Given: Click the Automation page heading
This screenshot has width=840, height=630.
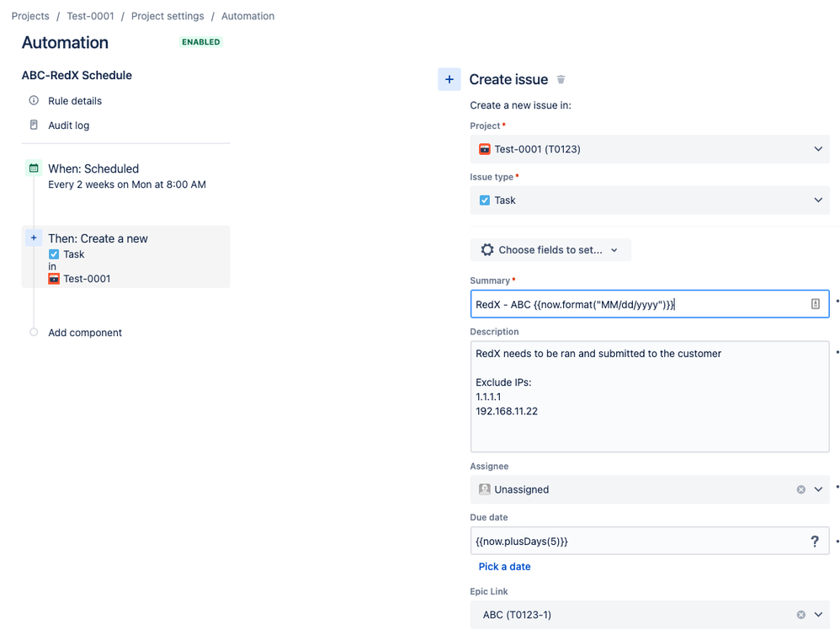Looking at the screenshot, I should click(x=65, y=42).
